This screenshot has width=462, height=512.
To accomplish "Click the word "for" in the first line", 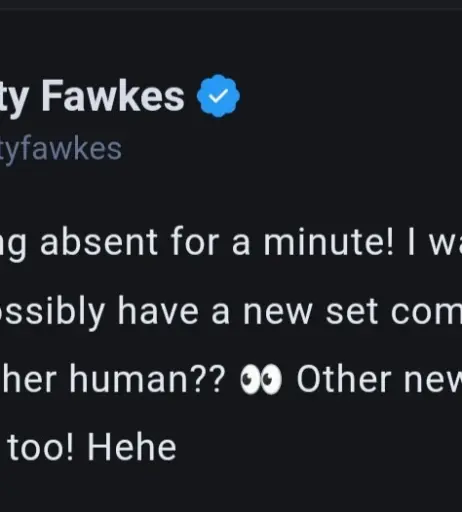I will pos(195,241).
